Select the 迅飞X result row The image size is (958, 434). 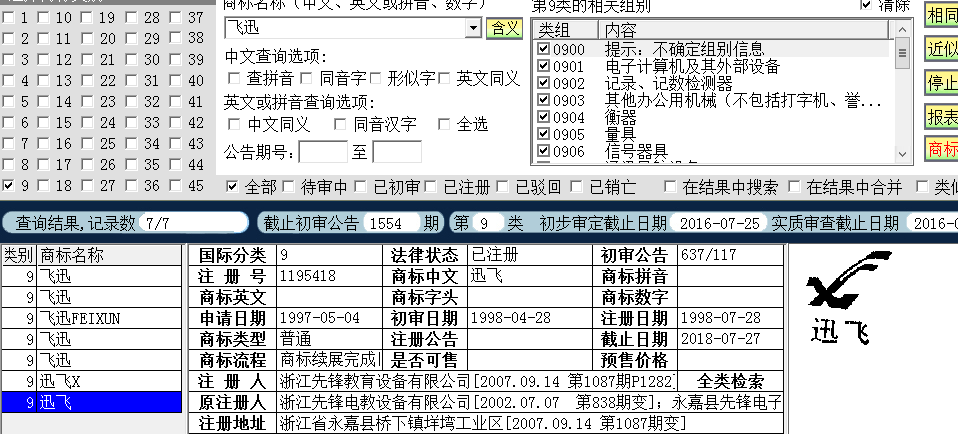(x=92, y=381)
